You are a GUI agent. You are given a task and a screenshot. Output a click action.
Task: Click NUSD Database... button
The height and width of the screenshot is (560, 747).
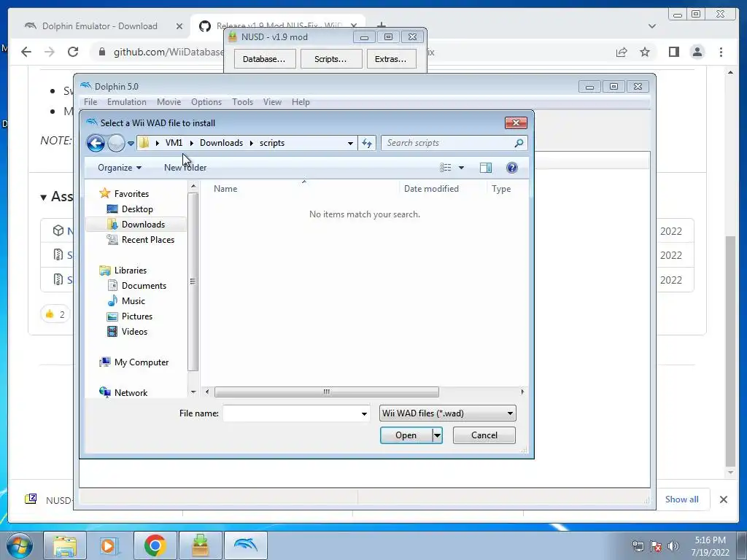pos(264,59)
